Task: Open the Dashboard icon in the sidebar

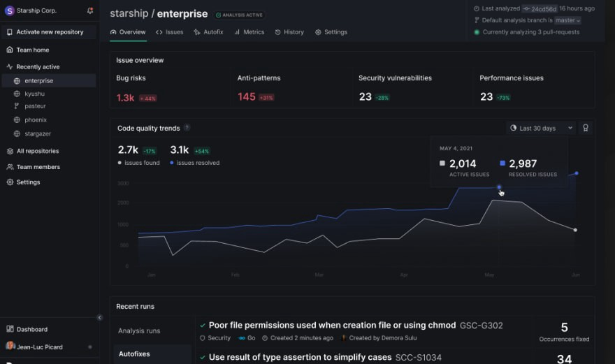Action: click(10, 329)
